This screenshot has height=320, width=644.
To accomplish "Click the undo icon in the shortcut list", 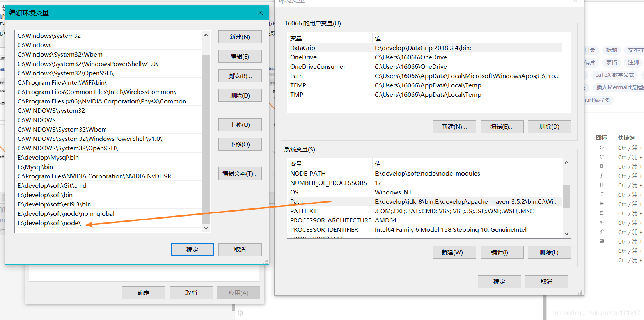I will coord(601,148).
